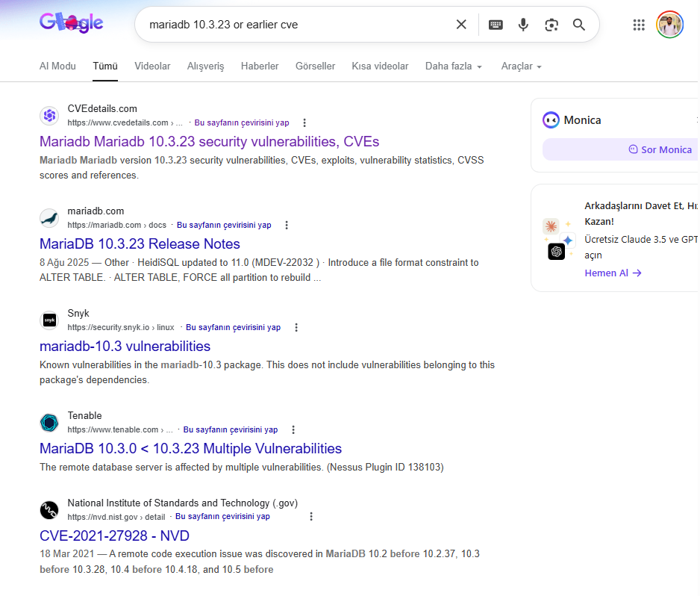Click the Google logo
This screenshot has width=700, height=596.
pyautogui.click(x=72, y=23)
